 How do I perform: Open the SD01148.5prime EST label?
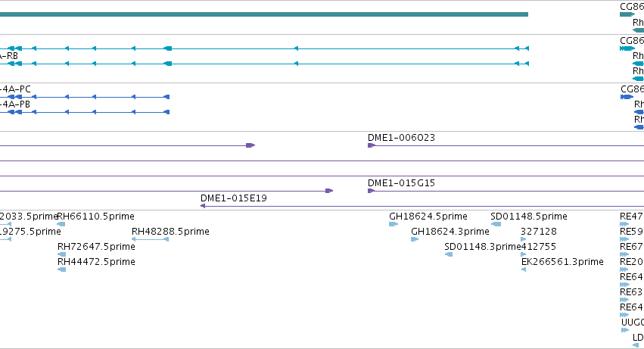(528, 217)
